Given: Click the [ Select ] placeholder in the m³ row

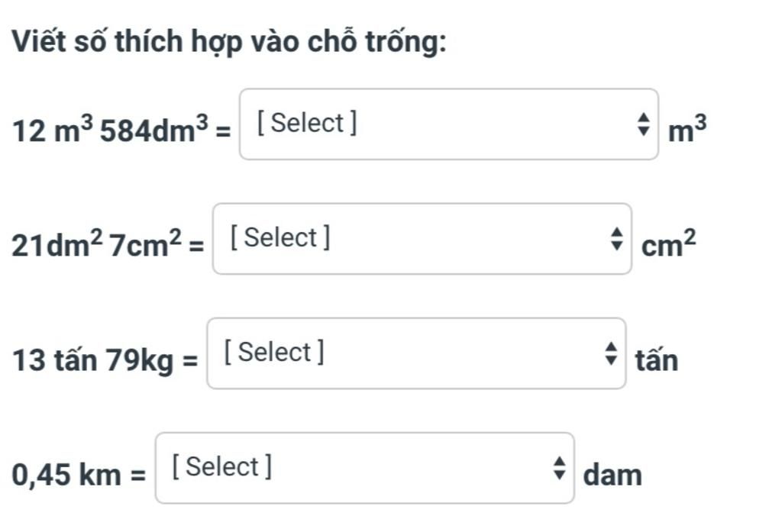Looking at the screenshot, I should click(x=306, y=123).
